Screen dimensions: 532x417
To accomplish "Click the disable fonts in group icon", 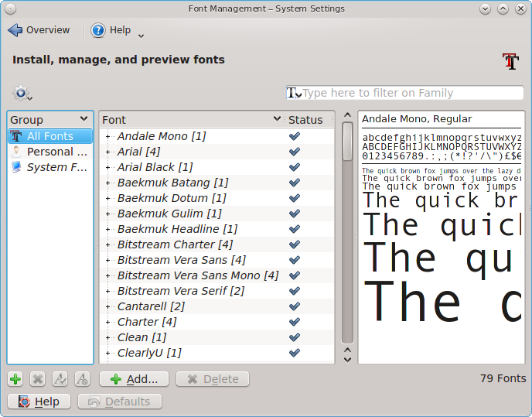I will [x=83, y=379].
